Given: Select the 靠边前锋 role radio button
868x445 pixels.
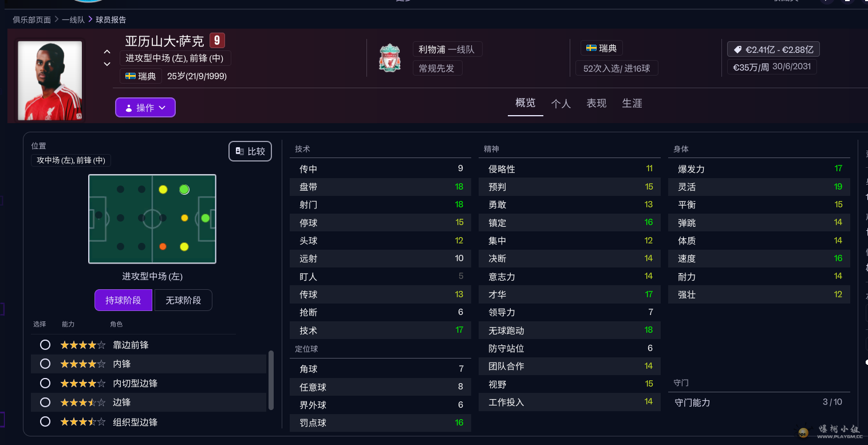Looking at the screenshot, I should pyautogui.click(x=45, y=345).
